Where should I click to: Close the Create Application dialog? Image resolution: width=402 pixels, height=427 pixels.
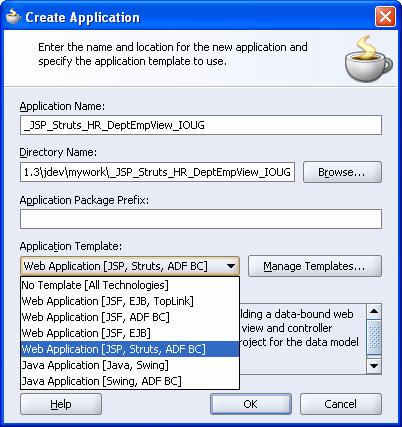point(385,17)
